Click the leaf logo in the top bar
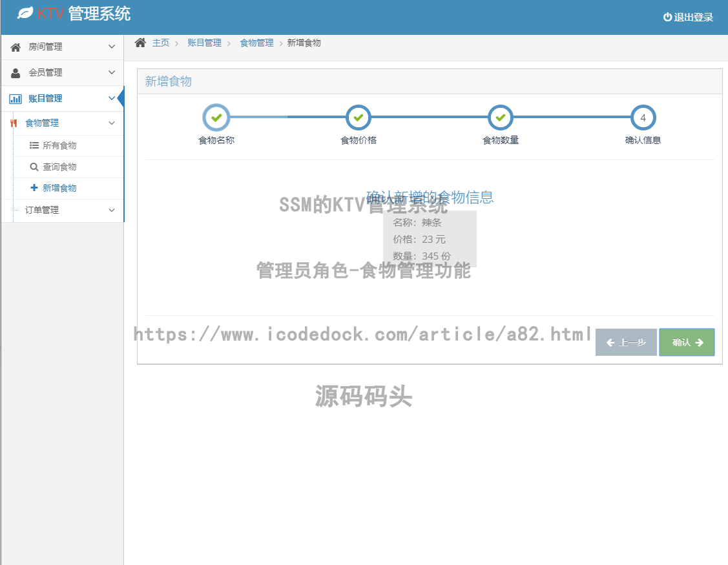This screenshot has width=728, height=565. [26, 12]
